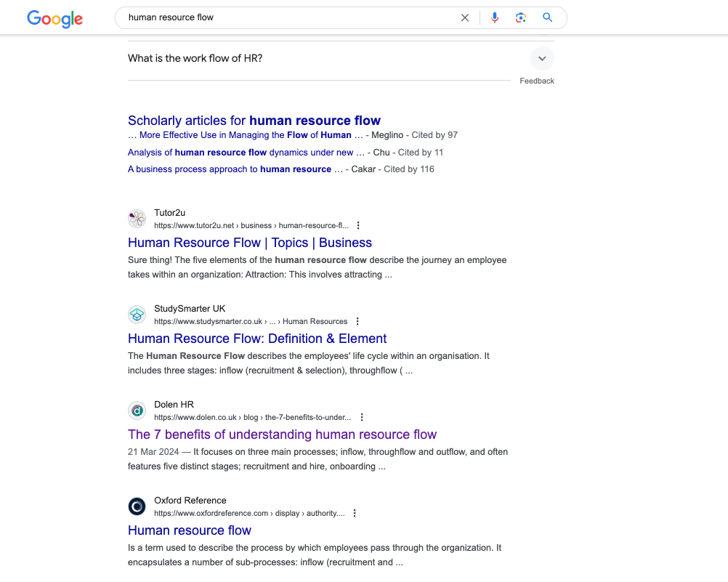Open 'A business process approach to human resource' article
The width and height of the screenshot is (728, 582).
[x=235, y=169]
